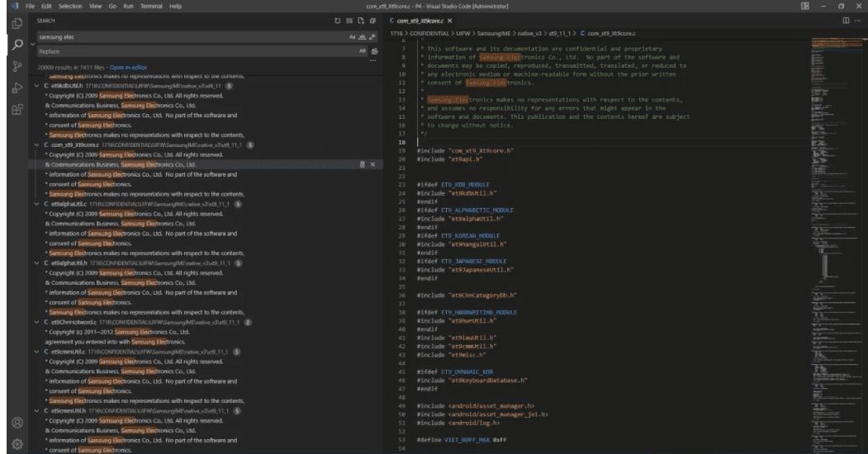Image resolution: width=868 pixels, height=454 pixels.
Task: Collapse the Replace field toggle chevron
Action: (33, 44)
